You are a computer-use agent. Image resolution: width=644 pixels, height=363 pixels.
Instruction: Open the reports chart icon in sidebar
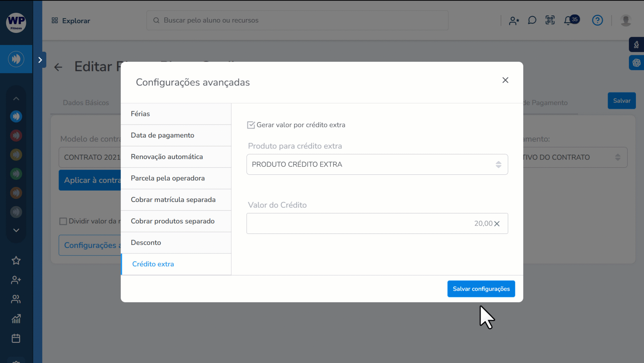[16, 319]
